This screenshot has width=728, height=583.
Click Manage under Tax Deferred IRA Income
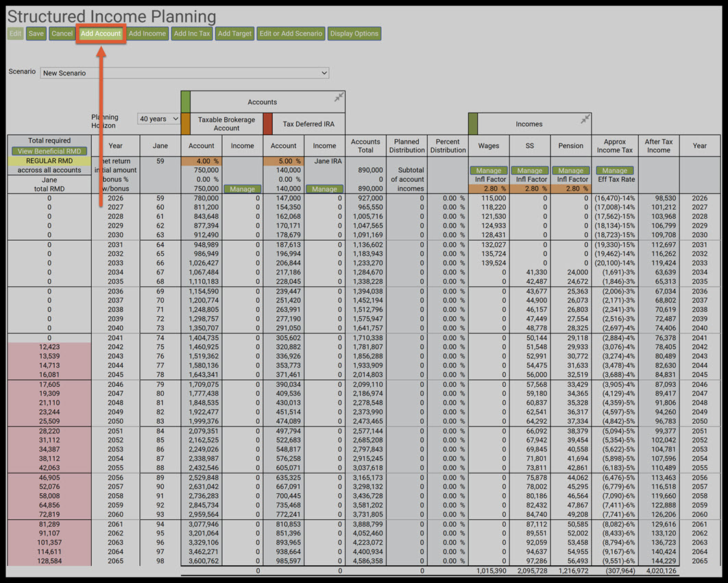(x=324, y=189)
